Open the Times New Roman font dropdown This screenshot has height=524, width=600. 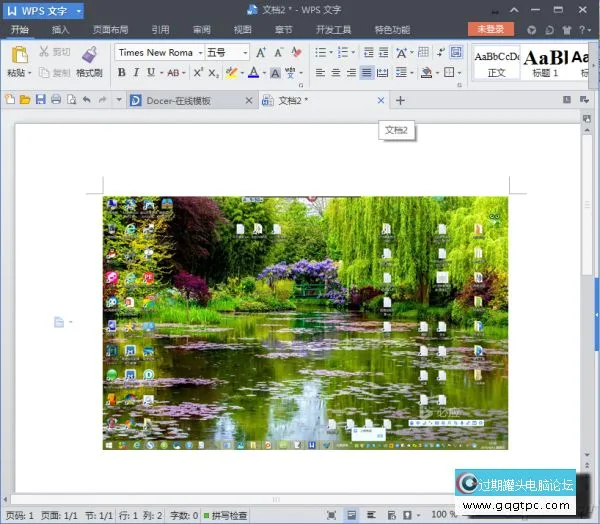click(199, 53)
